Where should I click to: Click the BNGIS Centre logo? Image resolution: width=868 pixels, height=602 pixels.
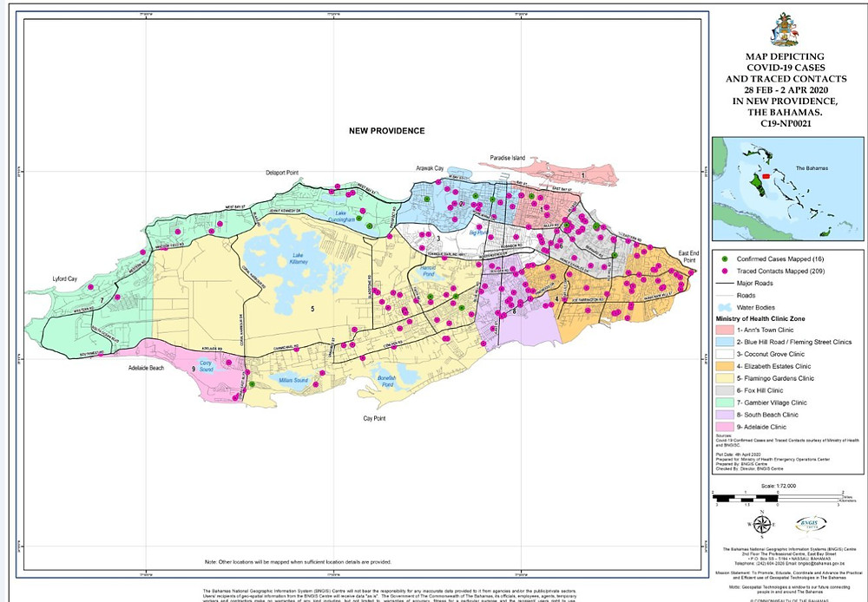point(811,524)
